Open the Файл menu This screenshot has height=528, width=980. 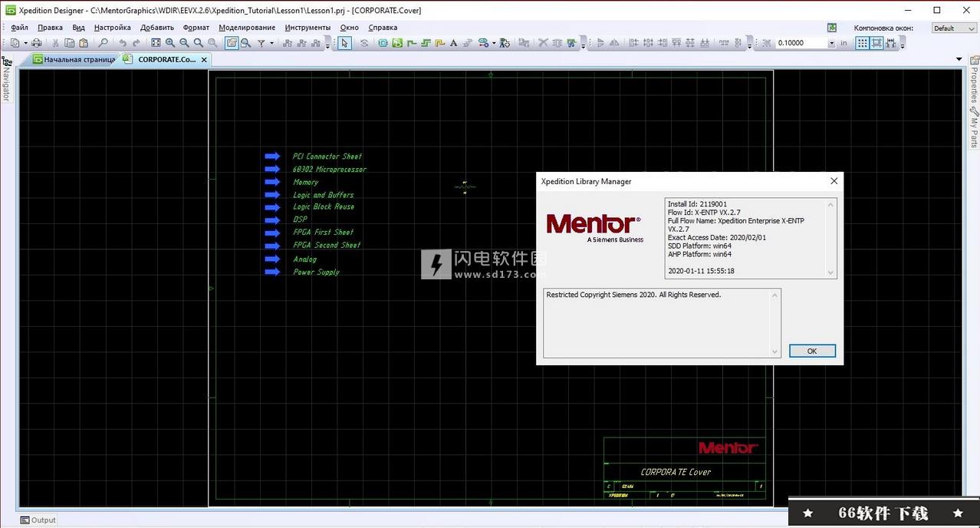[x=19, y=28]
